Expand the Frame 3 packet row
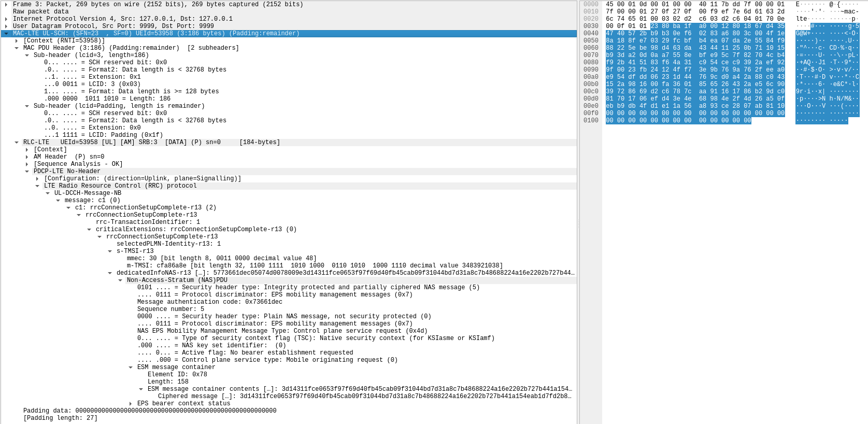The width and height of the screenshot is (868, 424). (x=6, y=4)
